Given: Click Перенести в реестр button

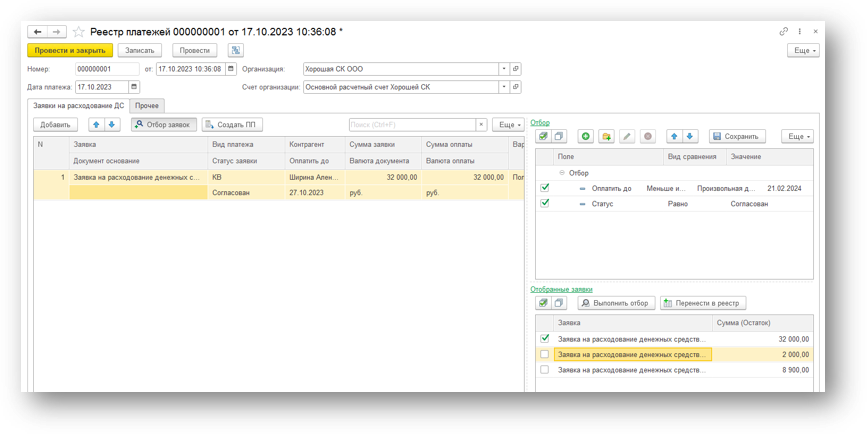Looking at the screenshot, I should point(703,303).
